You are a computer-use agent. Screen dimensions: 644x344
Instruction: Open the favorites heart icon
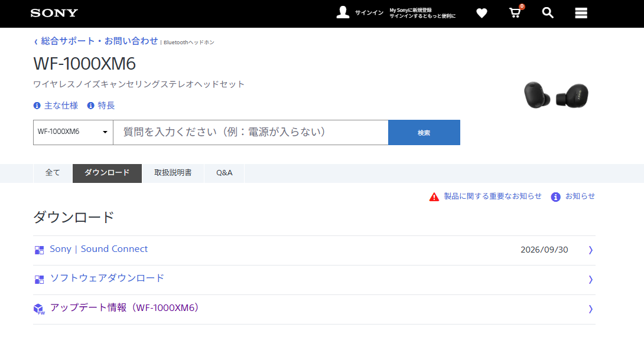[482, 13]
